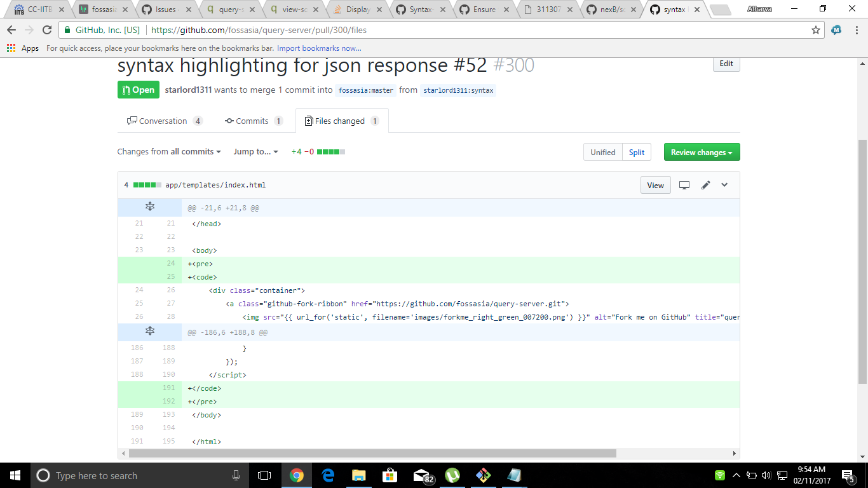Bookmark this page with star icon

click(816, 30)
